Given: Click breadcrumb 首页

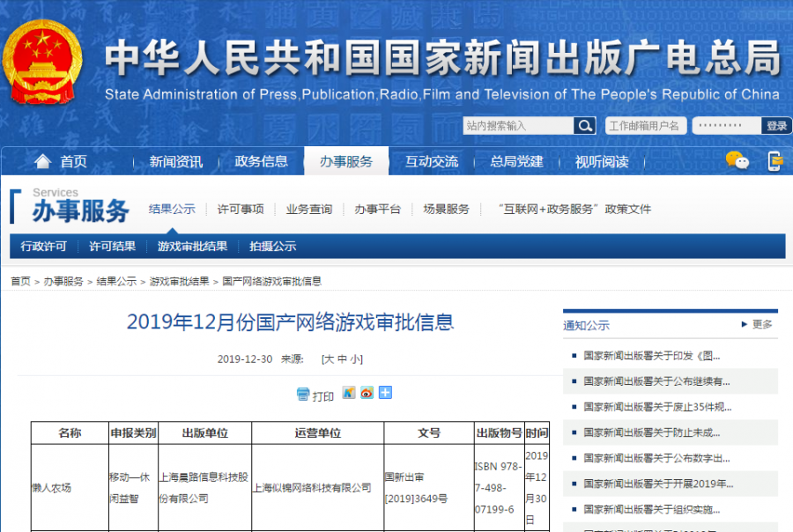Looking at the screenshot, I should (x=21, y=281).
